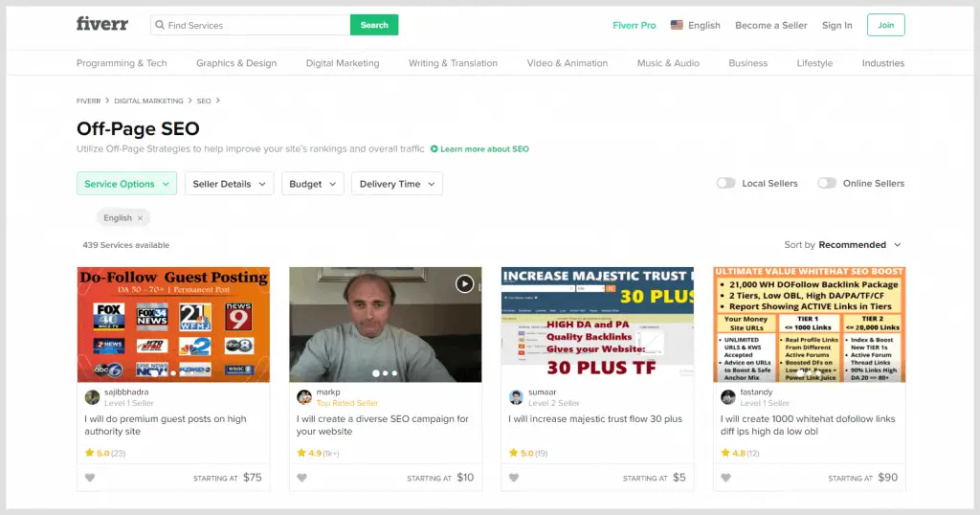Toggle the Local Sellers switch
Image resolution: width=980 pixels, height=515 pixels.
point(725,183)
